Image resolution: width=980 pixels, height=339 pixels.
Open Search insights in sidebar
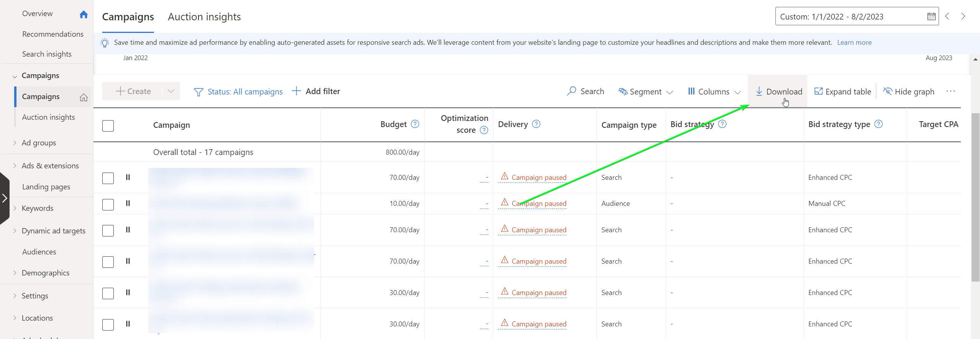[x=47, y=54]
